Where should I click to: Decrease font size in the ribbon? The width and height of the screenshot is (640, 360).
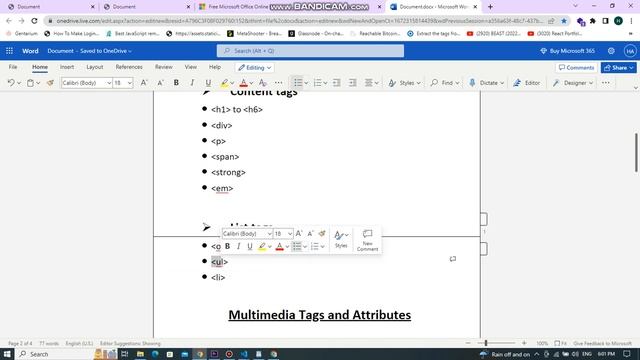click(x=160, y=83)
